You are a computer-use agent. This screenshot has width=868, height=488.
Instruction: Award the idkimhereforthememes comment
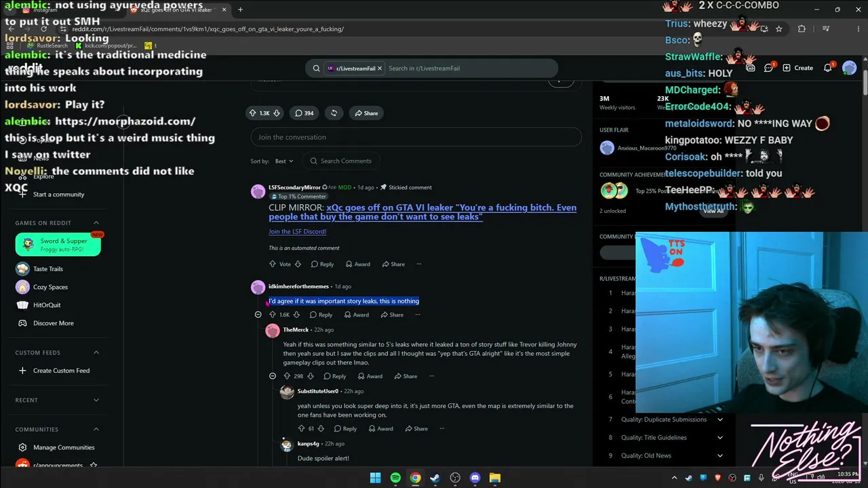pos(355,314)
